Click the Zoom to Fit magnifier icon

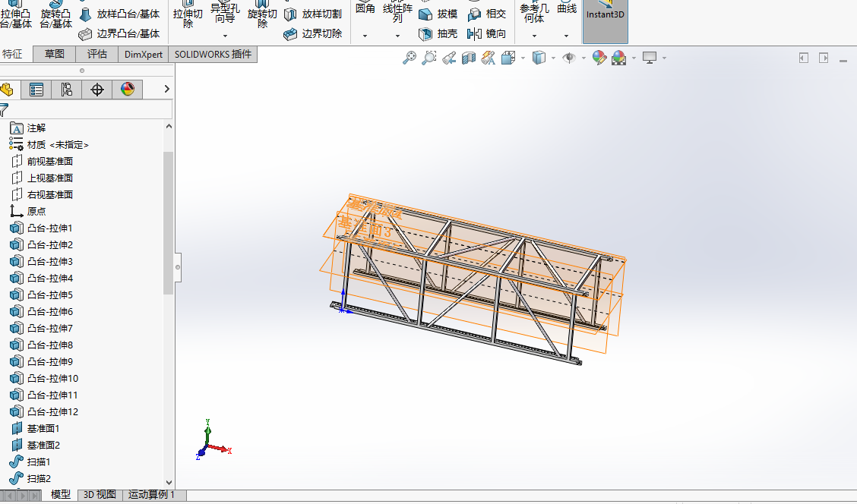[x=410, y=58]
